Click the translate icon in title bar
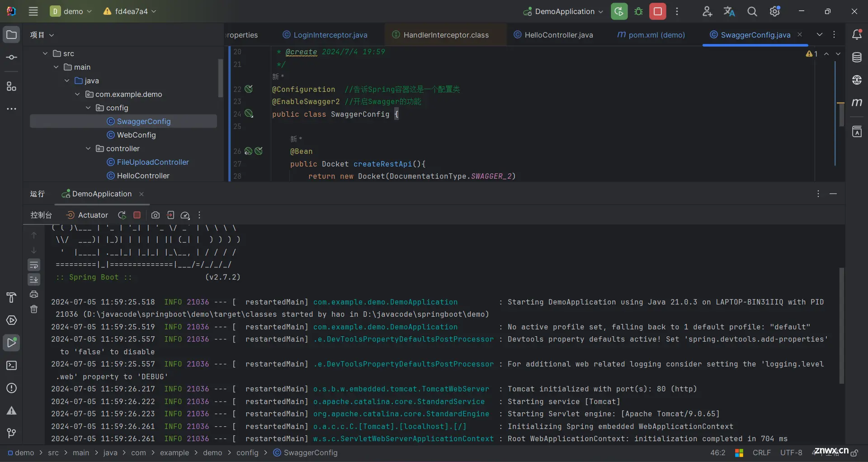Viewport: 868px width, 462px height. pos(729,11)
